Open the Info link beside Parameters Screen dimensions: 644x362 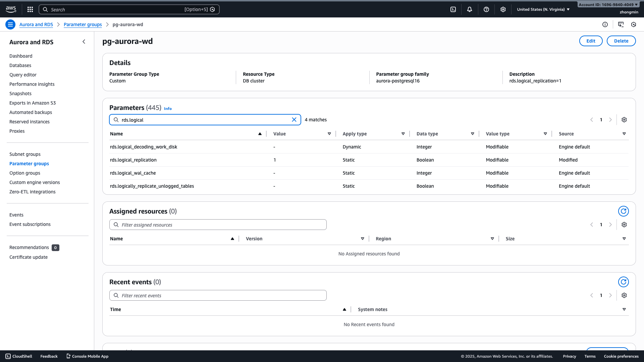168,109
